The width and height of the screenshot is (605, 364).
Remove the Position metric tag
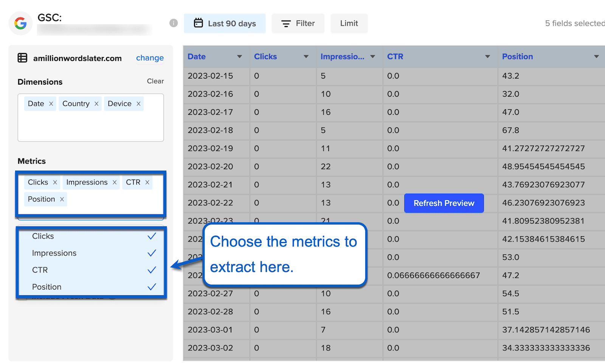click(62, 199)
